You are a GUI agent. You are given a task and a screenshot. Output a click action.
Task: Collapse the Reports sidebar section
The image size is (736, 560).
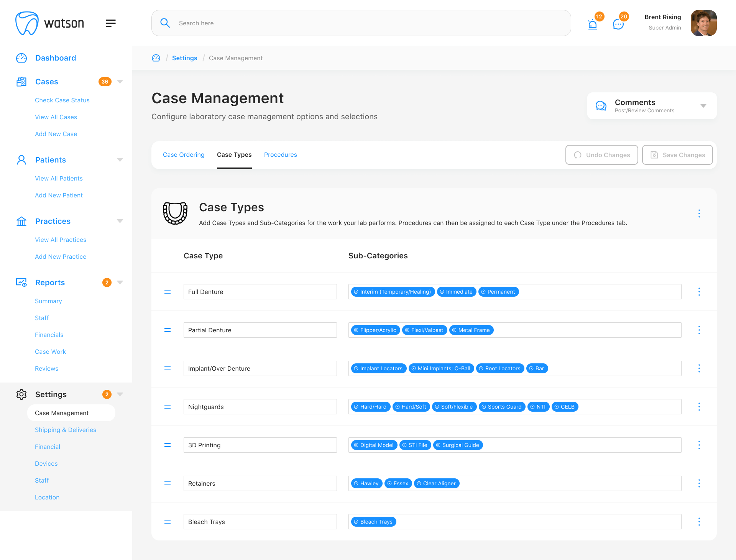pyautogui.click(x=120, y=282)
